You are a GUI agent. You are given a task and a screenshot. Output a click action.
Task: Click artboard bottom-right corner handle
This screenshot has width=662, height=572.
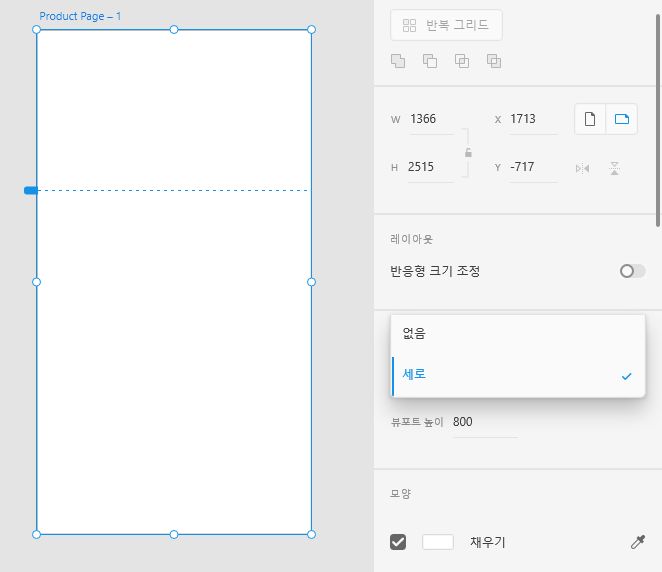[312, 534]
